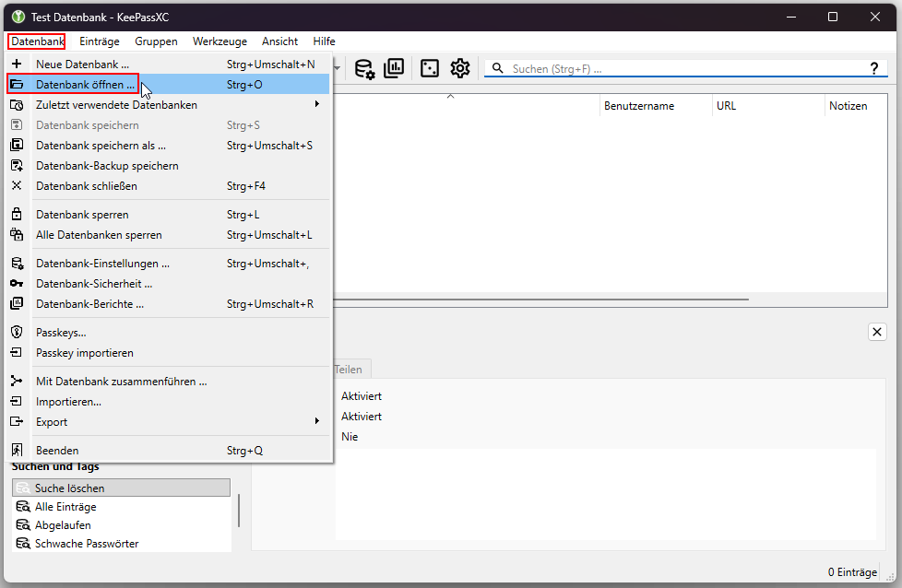Image resolution: width=902 pixels, height=588 pixels.
Task: Select Datenbank sperren
Action: click(x=169, y=215)
